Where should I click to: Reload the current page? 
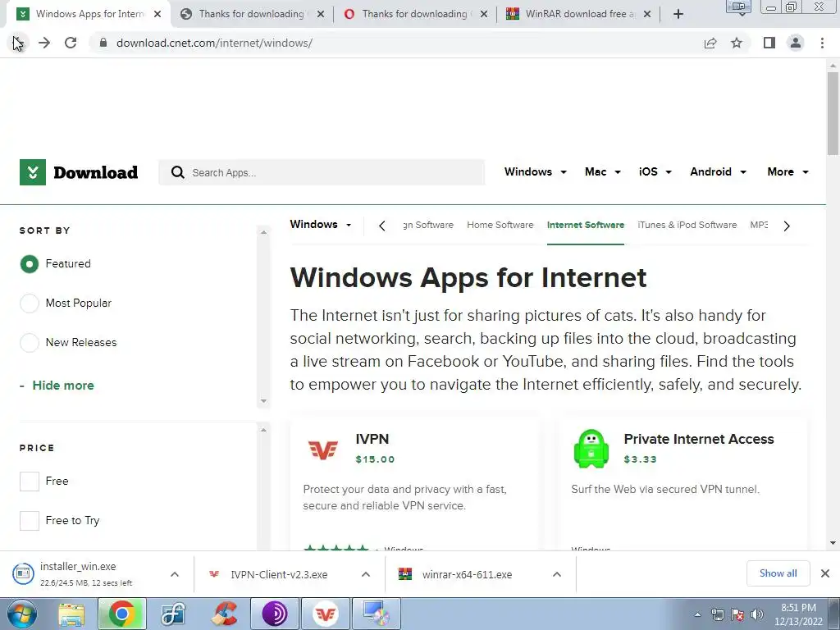click(71, 43)
